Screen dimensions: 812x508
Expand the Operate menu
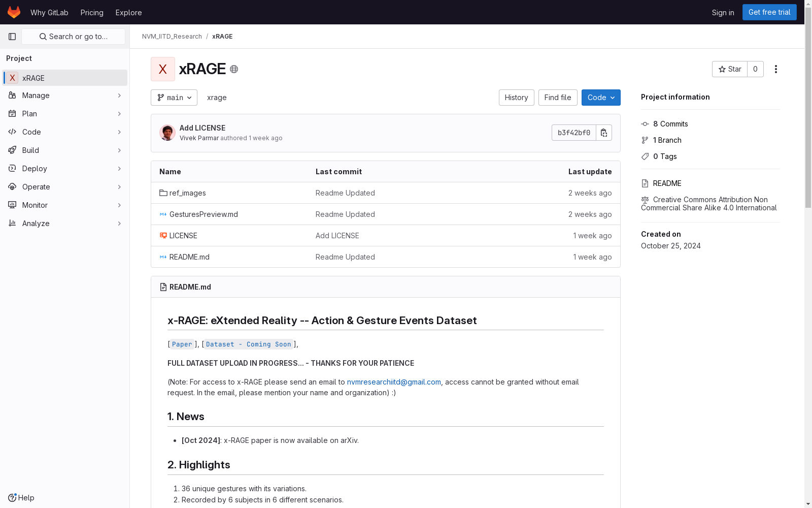tap(65, 187)
